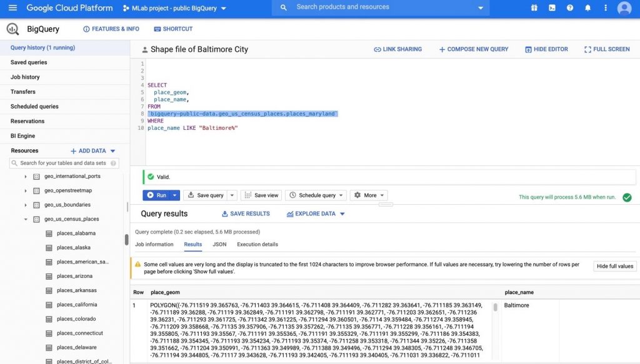This screenshot has height=364, width=640.
Task: Click the Save view button
Action: (261, 195)
